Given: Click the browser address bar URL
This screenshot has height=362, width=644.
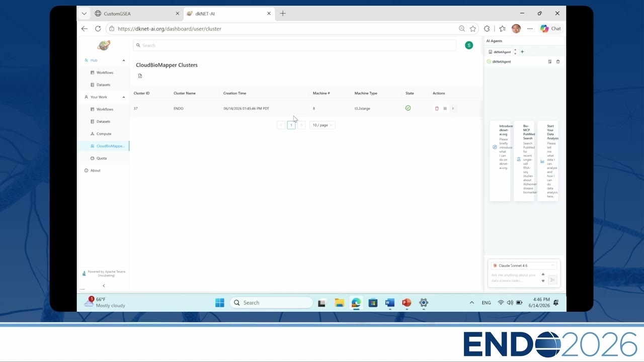Looking at the screenshot, I should point(170,29).
